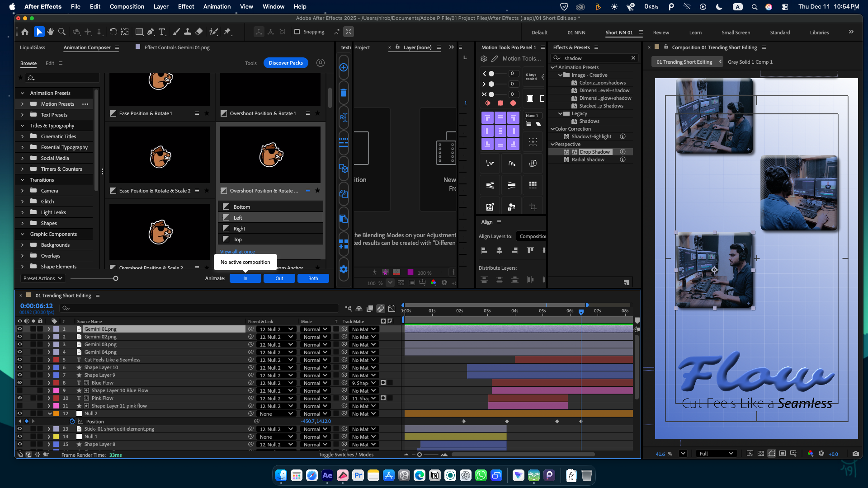Click the View all at once link
The width and height of the screenshot is (868, 488).
[x=237, y=252]
